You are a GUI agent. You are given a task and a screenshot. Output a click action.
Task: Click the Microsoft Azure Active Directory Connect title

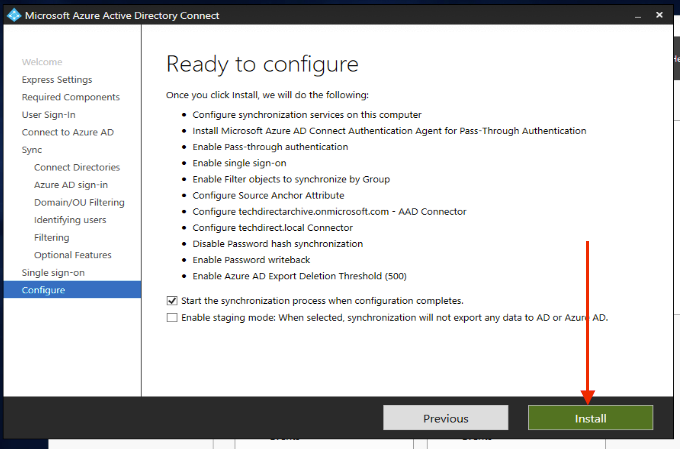pos(122,16)
